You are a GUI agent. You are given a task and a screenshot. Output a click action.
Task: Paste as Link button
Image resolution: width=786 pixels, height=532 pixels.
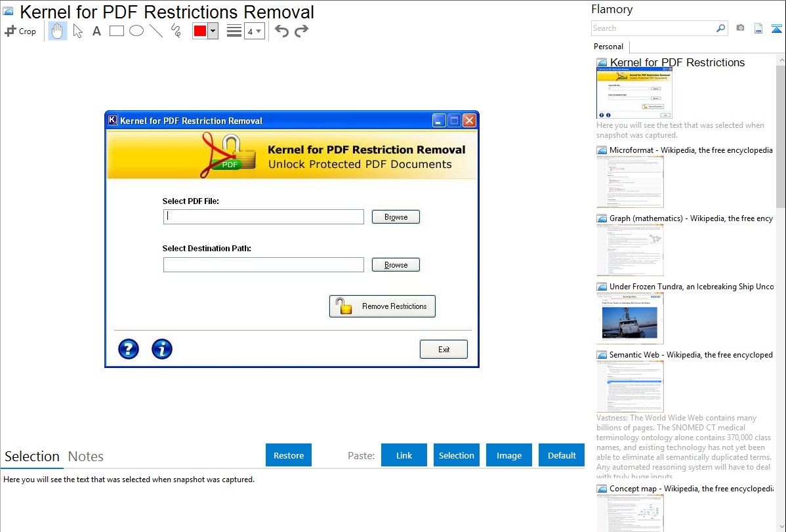pyautogui.click(x=404, y=455)
